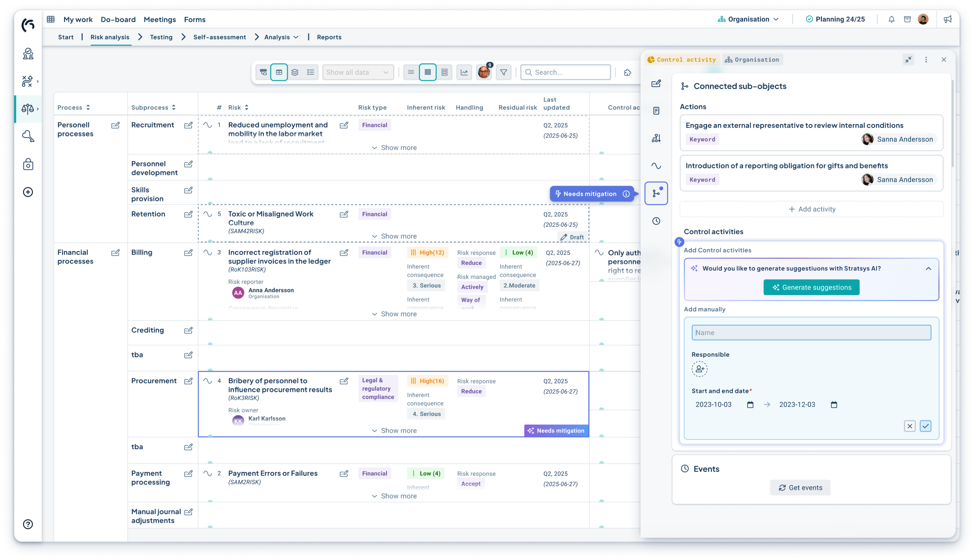Open the magnifier tool in left sidebar

28,136
